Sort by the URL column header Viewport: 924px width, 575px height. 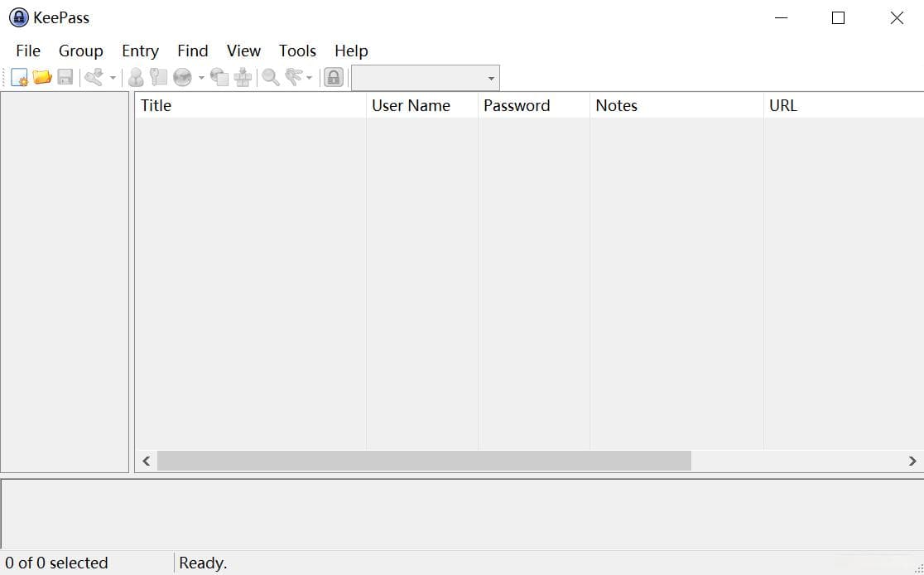(844, 105)
